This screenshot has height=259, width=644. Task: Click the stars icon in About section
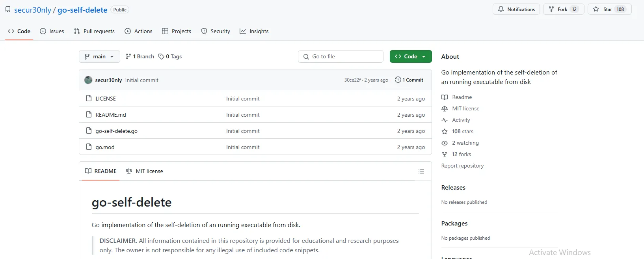pos(445,132)
